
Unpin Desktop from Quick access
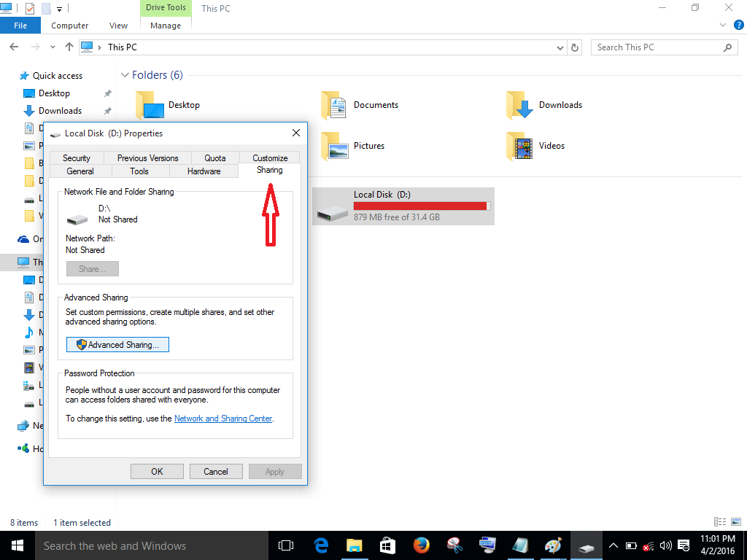tap(107, 93)
